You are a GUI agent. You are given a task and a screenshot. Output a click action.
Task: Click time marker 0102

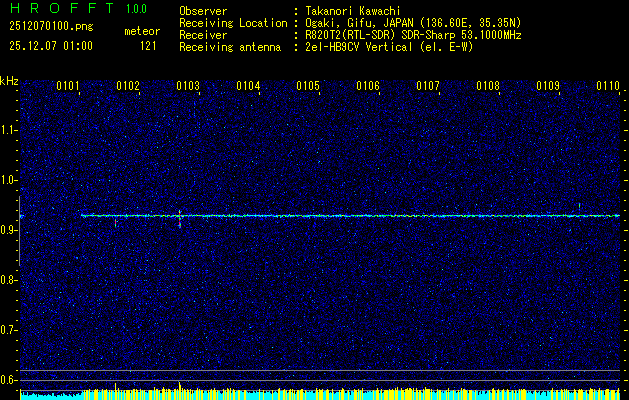tap(128, 85)
